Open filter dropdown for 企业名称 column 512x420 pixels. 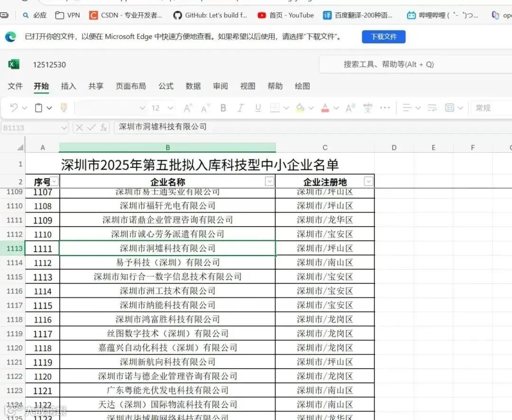269,181
